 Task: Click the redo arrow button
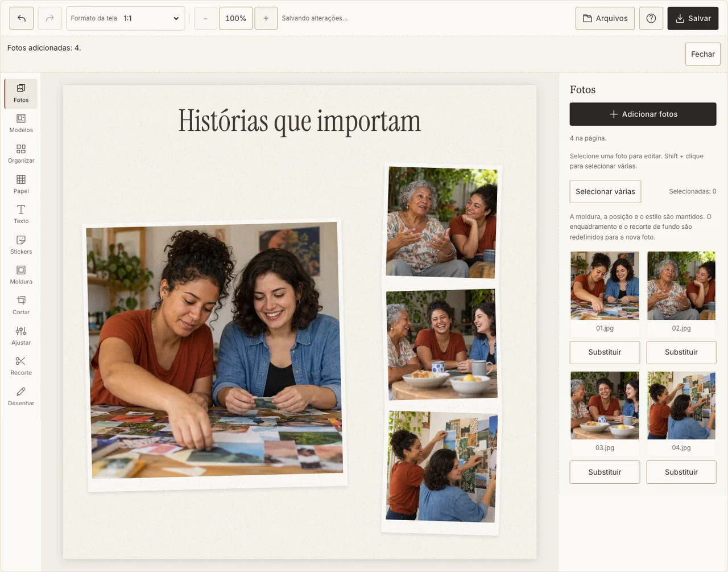pyautogui.click(x=50, y=18)
